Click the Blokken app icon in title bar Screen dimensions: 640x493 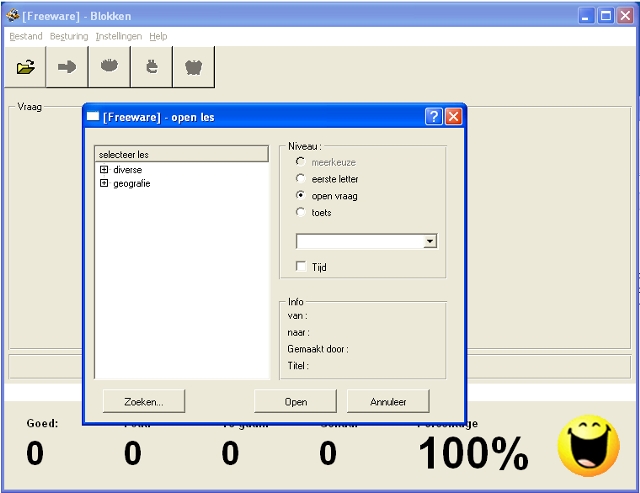(x=13, y=16)
